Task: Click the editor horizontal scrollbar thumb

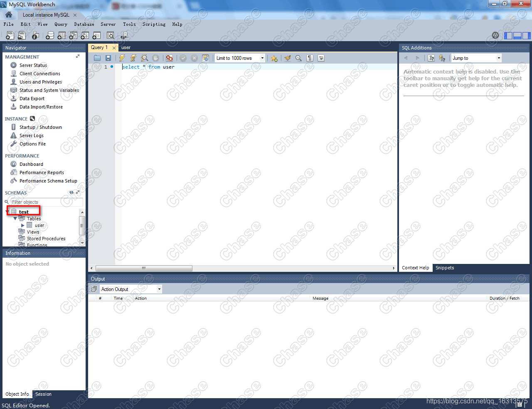Action: click(x=144, y=268)
